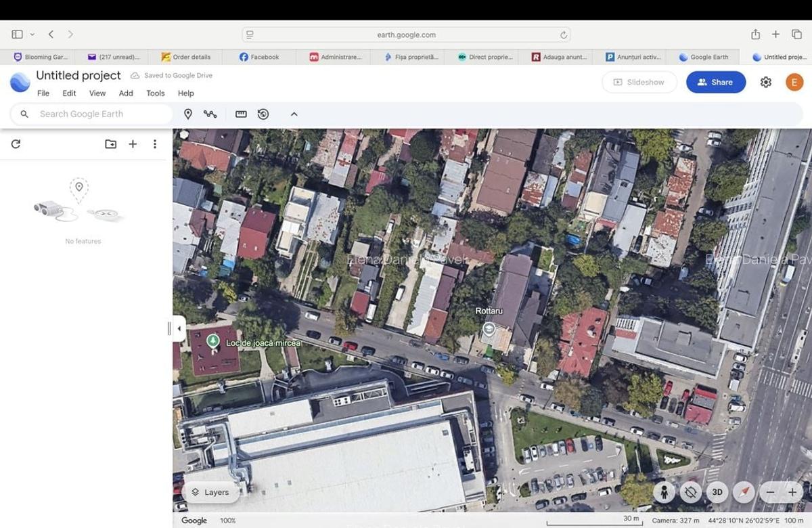Open the Measure distance tool

coord(240,114)
